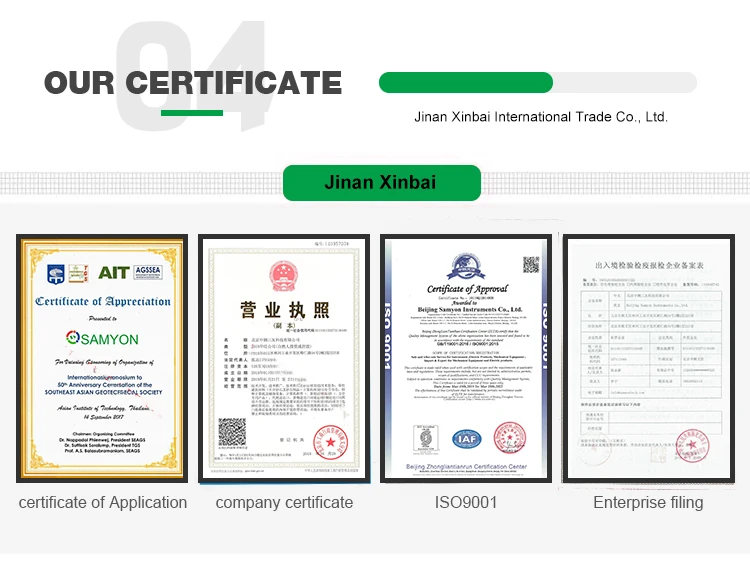The width and height of the screenshot is (750, 570).
Task: Click the 'certificate of Application' caption
Action: click(103, 503)
